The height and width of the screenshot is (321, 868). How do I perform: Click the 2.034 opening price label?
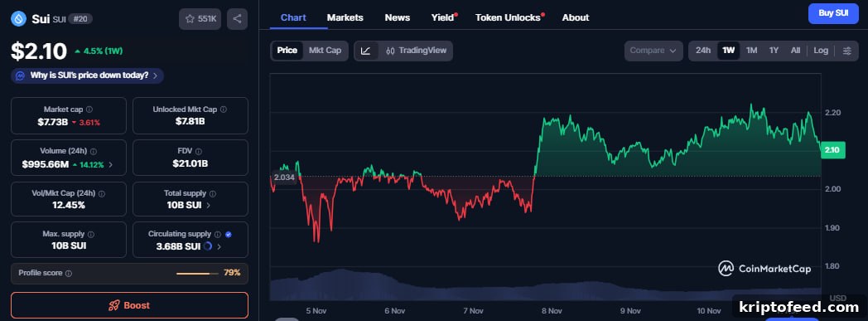tap(284, 178)
